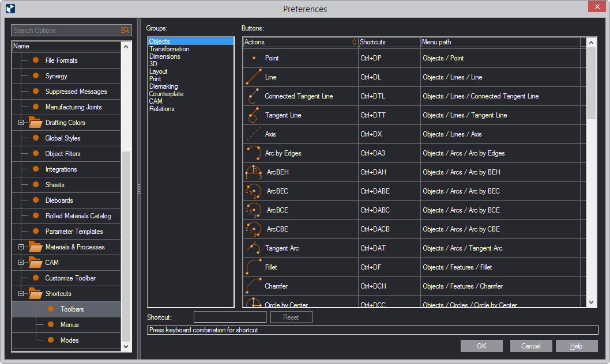
Task: Choose Diemaking in the Groups list
Action: [163, 86]
